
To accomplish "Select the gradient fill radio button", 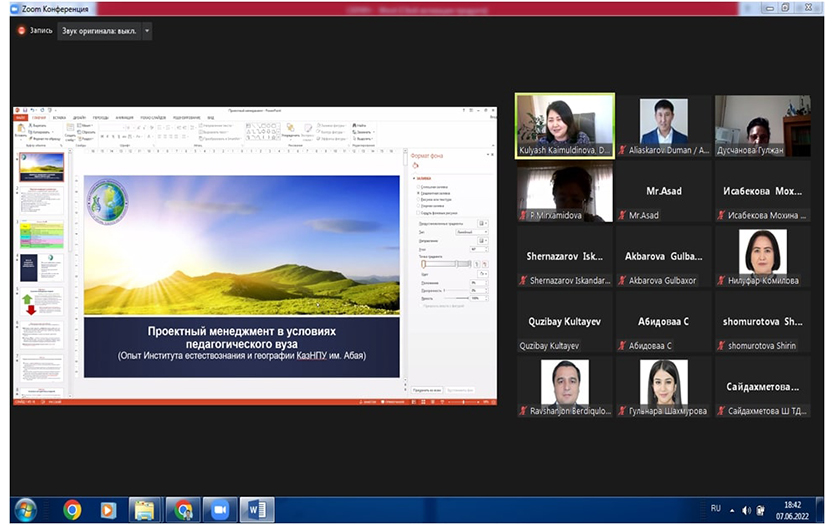I will click(417, 191).
